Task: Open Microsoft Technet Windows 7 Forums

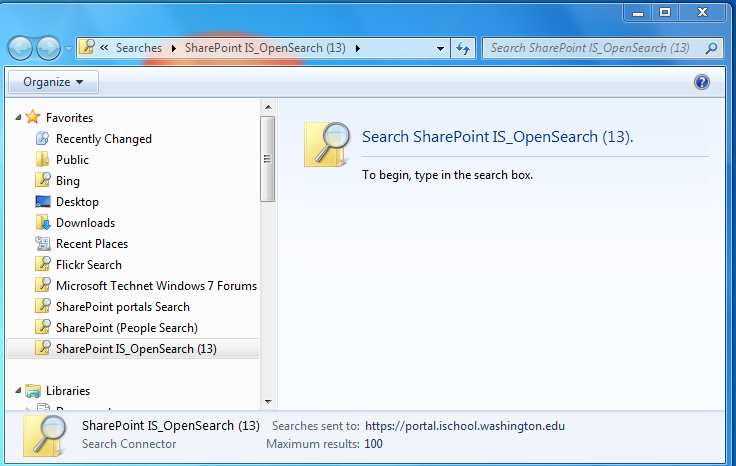Action: [156, 286]
